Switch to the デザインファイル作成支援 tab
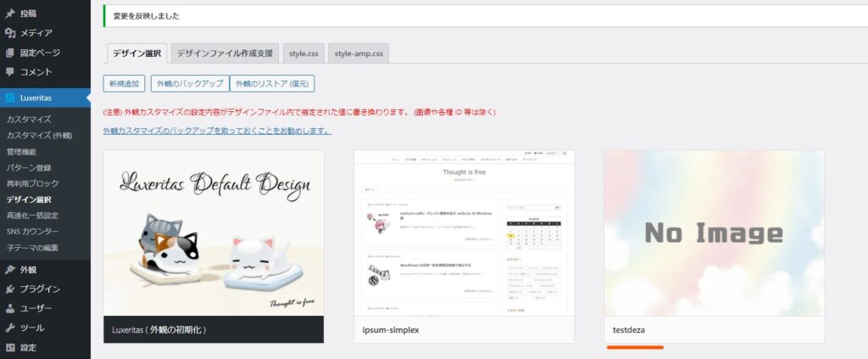This screenshot has width=868, height=359. click(225, 53)
